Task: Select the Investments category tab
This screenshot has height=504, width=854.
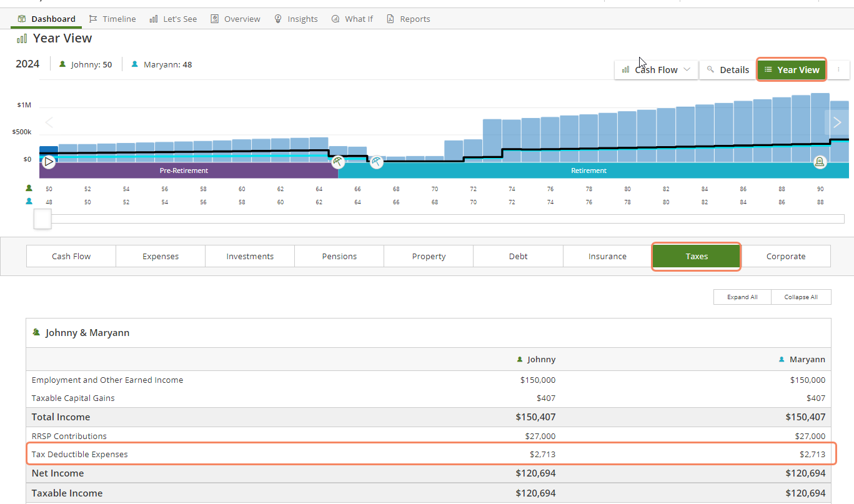Action: click(x=250, y=256)
